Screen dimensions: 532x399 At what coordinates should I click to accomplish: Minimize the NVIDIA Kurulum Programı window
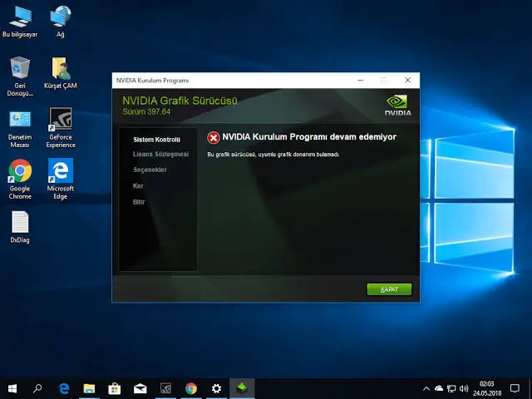coord(360,81)
